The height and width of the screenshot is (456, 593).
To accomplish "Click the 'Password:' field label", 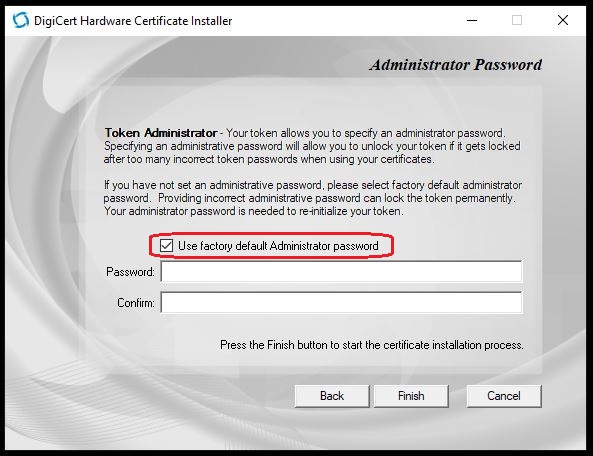I will [x=130, y=272].
